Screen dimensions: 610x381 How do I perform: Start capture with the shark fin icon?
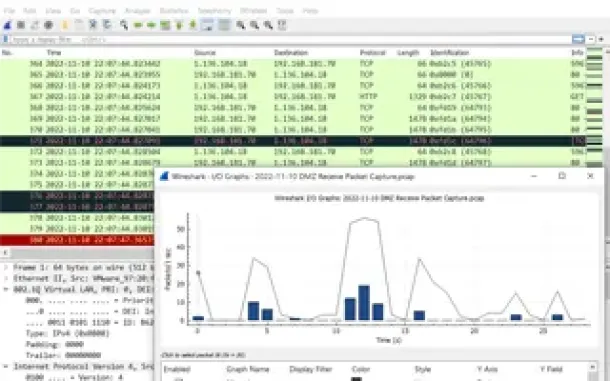[7, 25]
